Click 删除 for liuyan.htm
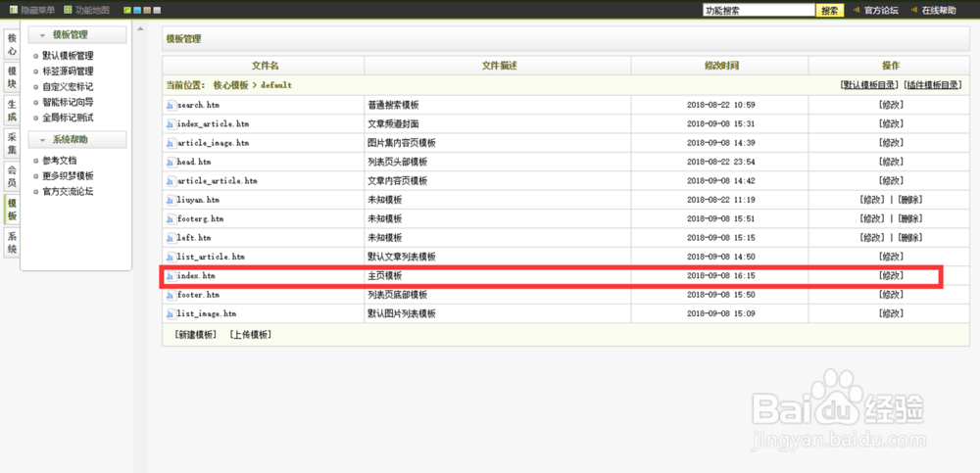This screenshot has width=980, height=473. (909, 200)
